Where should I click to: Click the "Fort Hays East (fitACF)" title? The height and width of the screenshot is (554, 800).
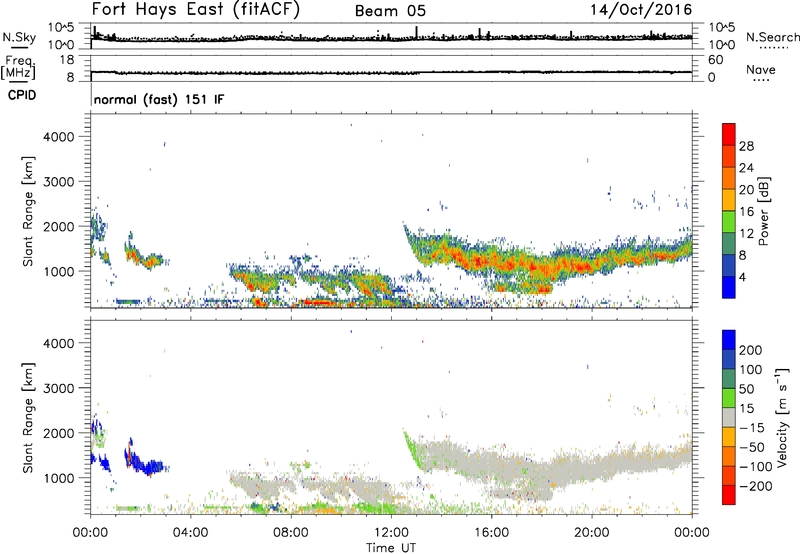point(195,9)
